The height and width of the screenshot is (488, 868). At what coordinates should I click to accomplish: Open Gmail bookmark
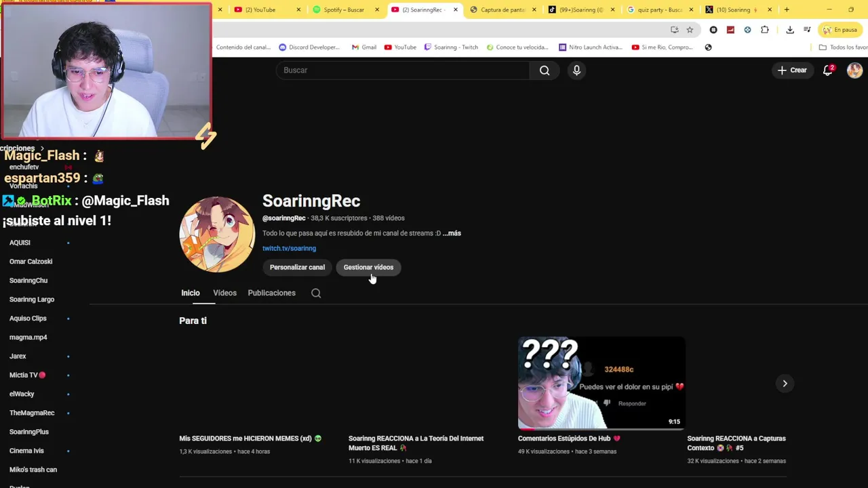pyautogui.click(x=364, y=47)
